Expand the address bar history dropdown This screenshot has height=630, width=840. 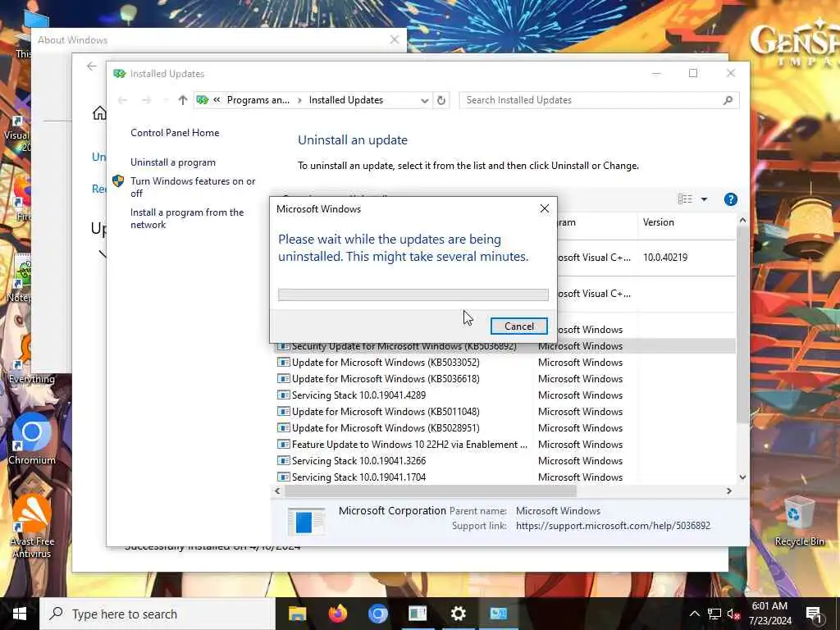tap(424, 100)
